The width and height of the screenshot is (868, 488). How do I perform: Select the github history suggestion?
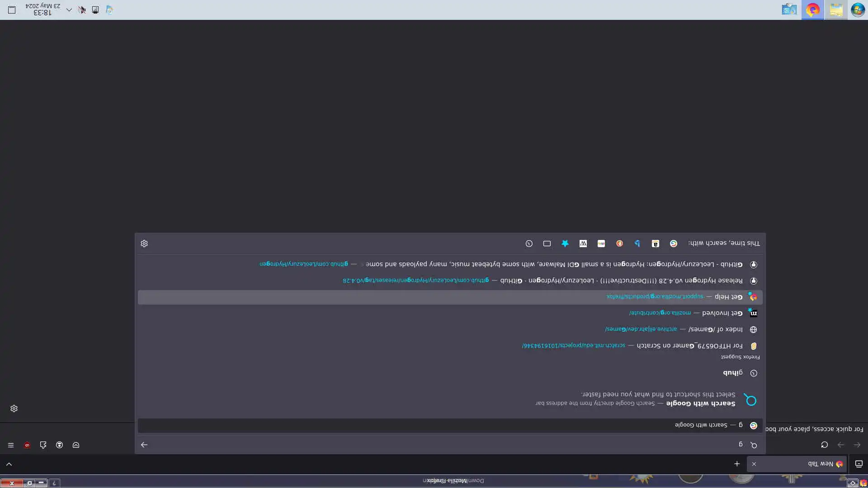click(x=733, y=373)
